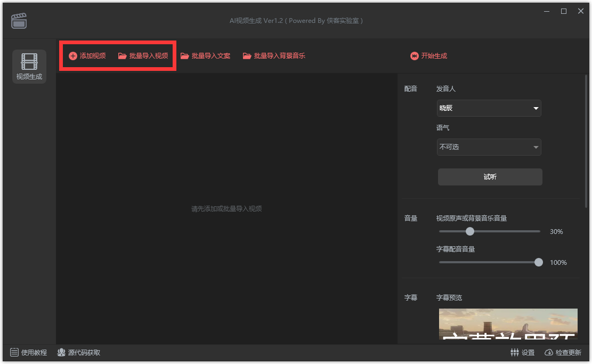Select the 配音 section label
The image size is (592, 364).
411,88
